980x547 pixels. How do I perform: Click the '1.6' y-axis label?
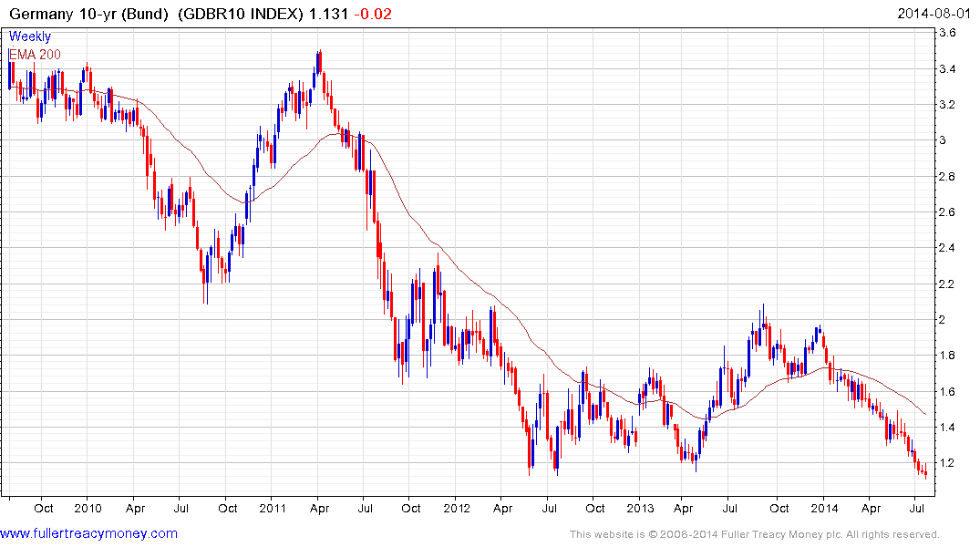coord(947,391)
